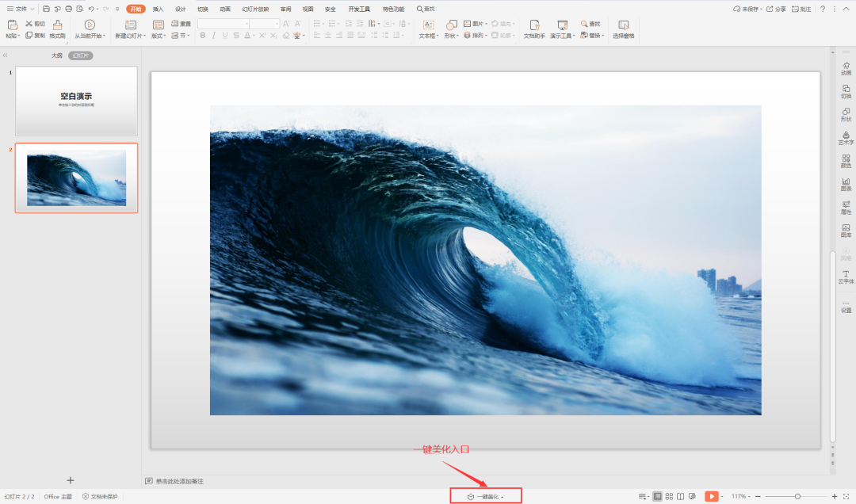This screenshot has width=856, height=504.
Task: Click the 图表 chart icon in right sidebar
Action: pyautogui.click(x=846, y=184)
